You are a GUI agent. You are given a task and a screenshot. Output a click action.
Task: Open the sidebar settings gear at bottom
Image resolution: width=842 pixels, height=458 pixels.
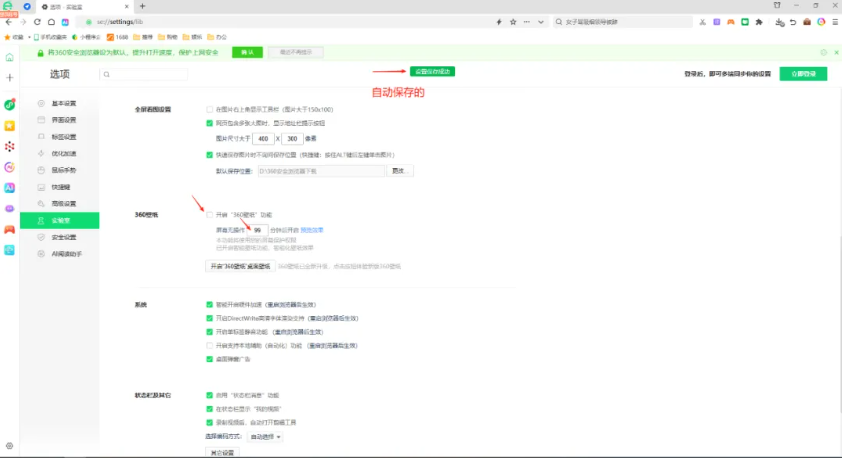[10, 446]
